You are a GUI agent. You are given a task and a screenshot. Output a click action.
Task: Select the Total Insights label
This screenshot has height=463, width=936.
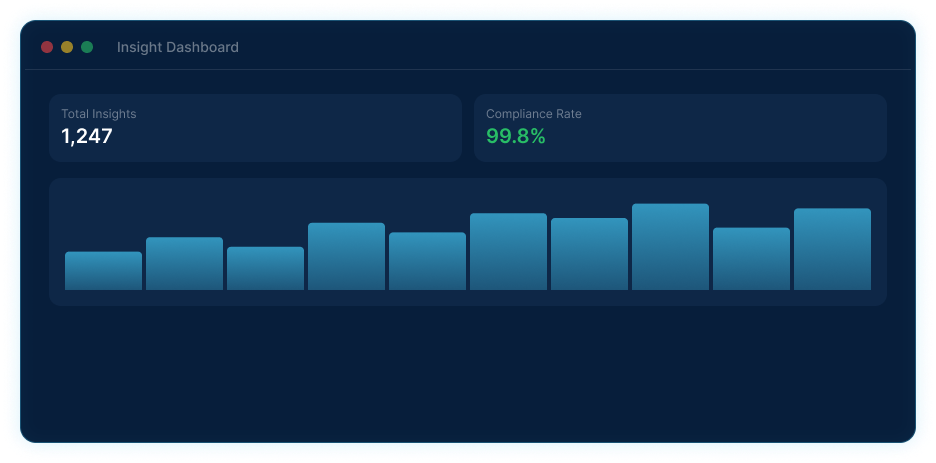tap(98, 114)
